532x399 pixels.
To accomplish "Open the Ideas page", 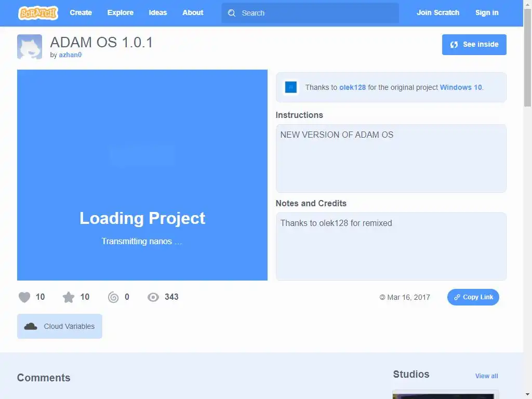I will (158, 12).
